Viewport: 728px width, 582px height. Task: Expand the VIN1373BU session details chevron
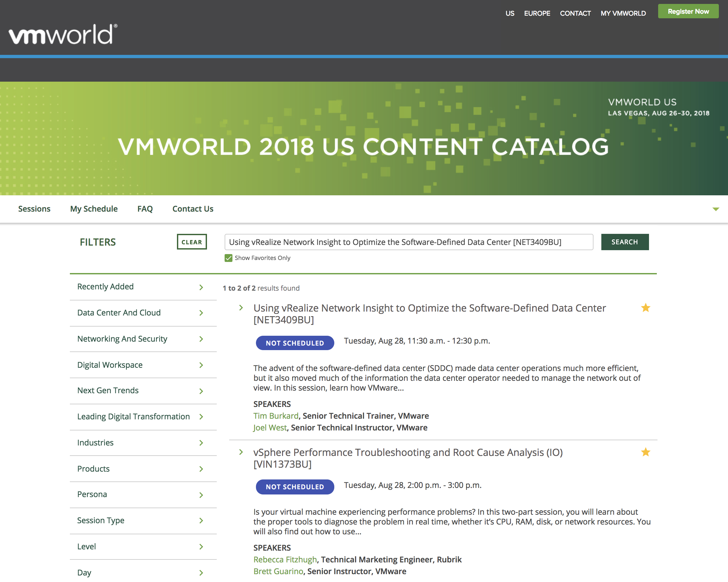[x=241, y=452]
